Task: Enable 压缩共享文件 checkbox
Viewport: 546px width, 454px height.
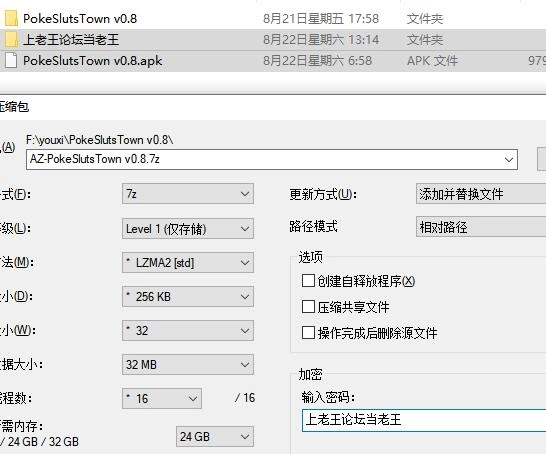Action: click(x=308, y=307)
